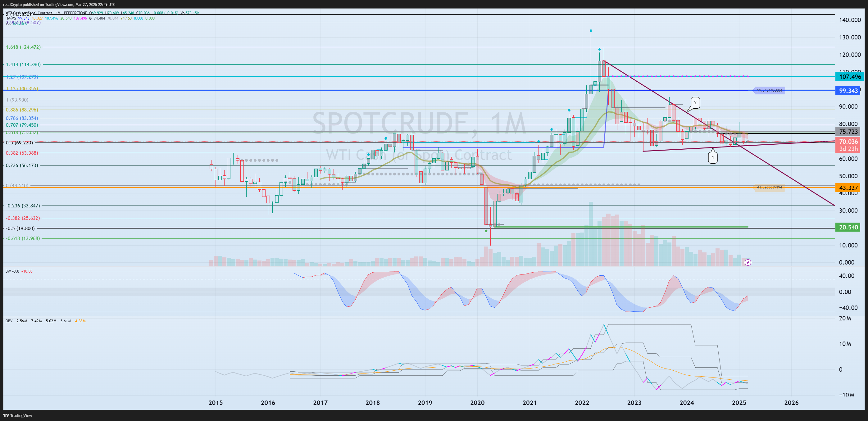Click the Fibonacci label 0.236 (56.173)
868x421 pixels.
(22, 165)
